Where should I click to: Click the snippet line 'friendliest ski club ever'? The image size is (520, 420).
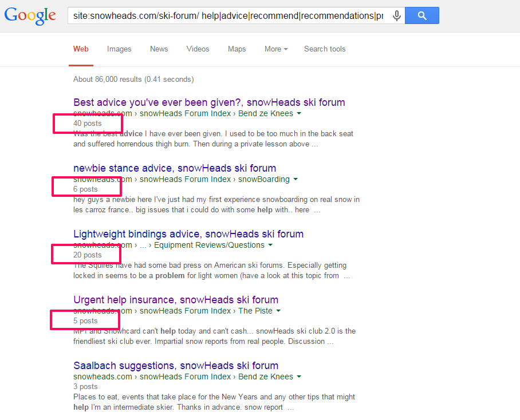203,342
